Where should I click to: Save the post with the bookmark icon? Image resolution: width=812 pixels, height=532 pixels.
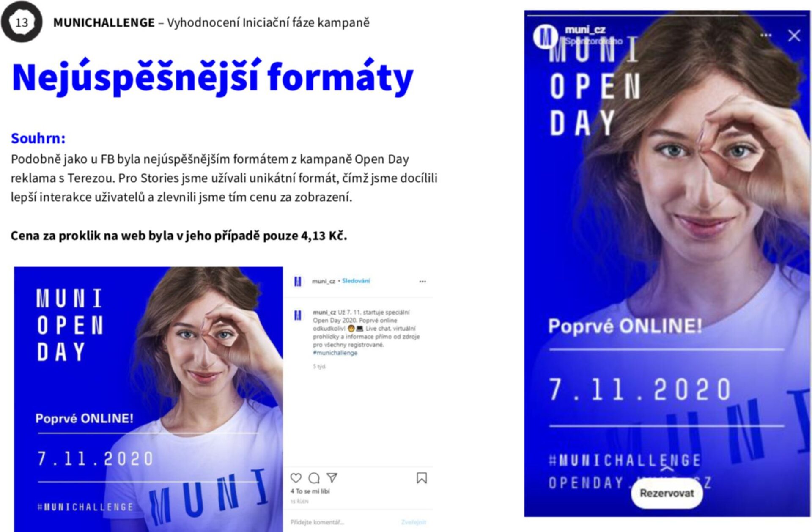pos(422,478)
